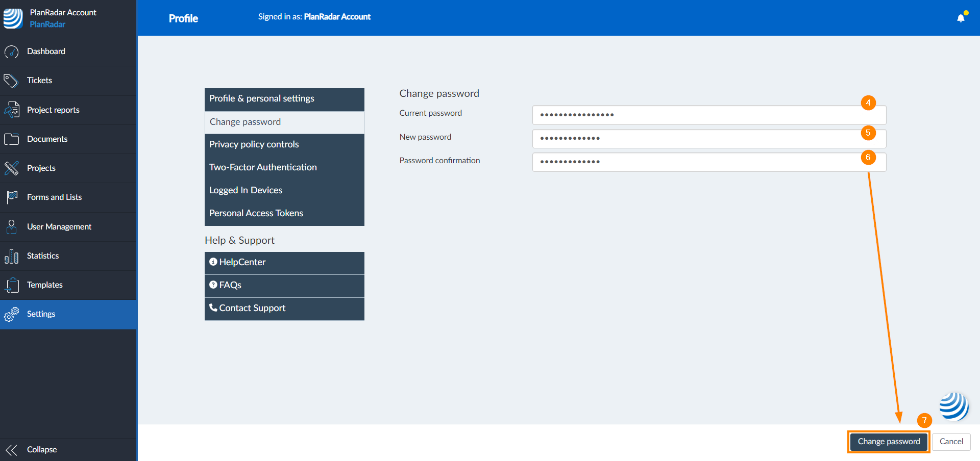Image resolution: width=980 pixels, height=461 pixels.
Task: Click the Cancel button
Action: [x=951, y=442]
